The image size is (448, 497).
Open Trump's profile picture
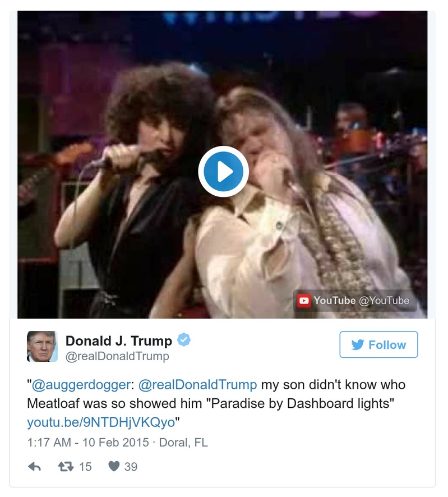click(x=41, y=344)
